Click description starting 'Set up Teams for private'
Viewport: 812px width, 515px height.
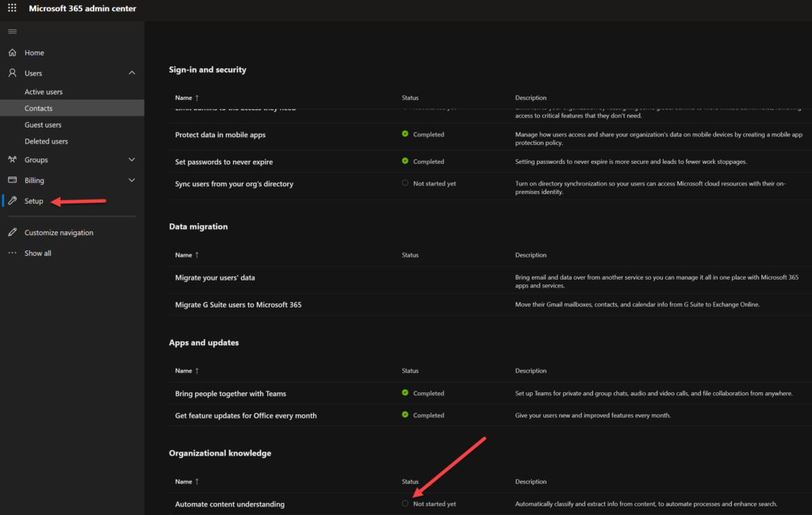[x=653, y=393]
